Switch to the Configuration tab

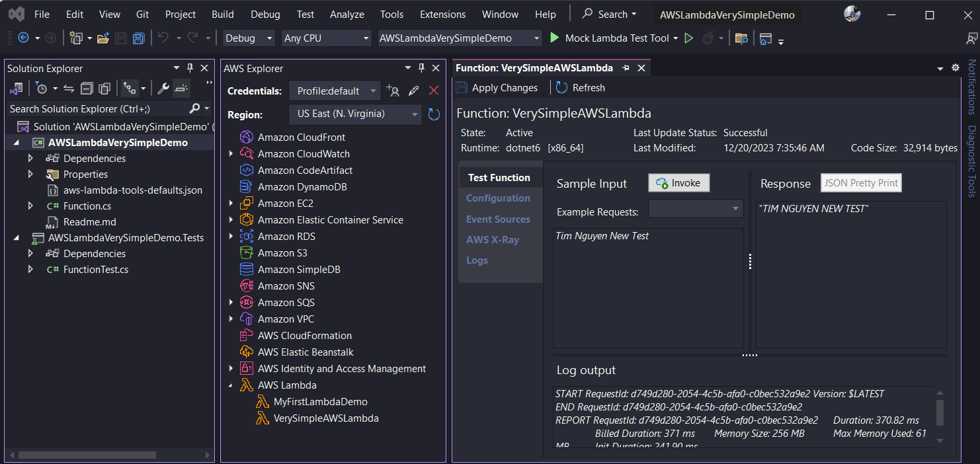(x=498, y=198)
